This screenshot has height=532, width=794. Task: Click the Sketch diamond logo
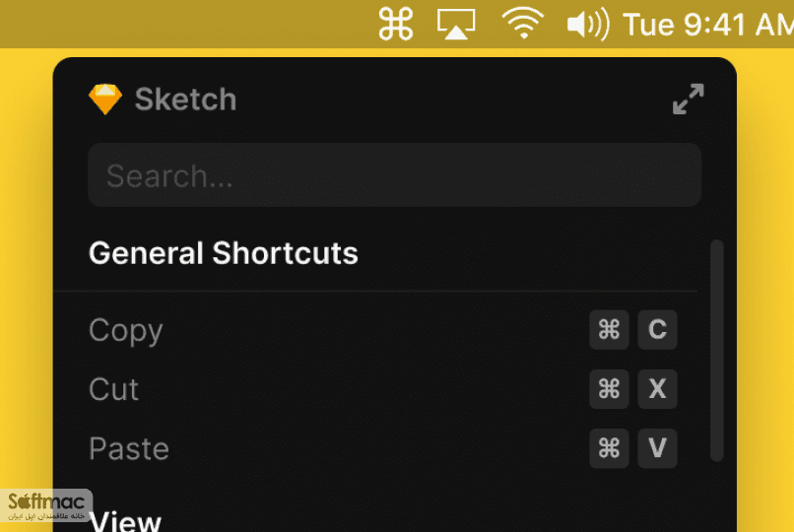coord(105,100)
